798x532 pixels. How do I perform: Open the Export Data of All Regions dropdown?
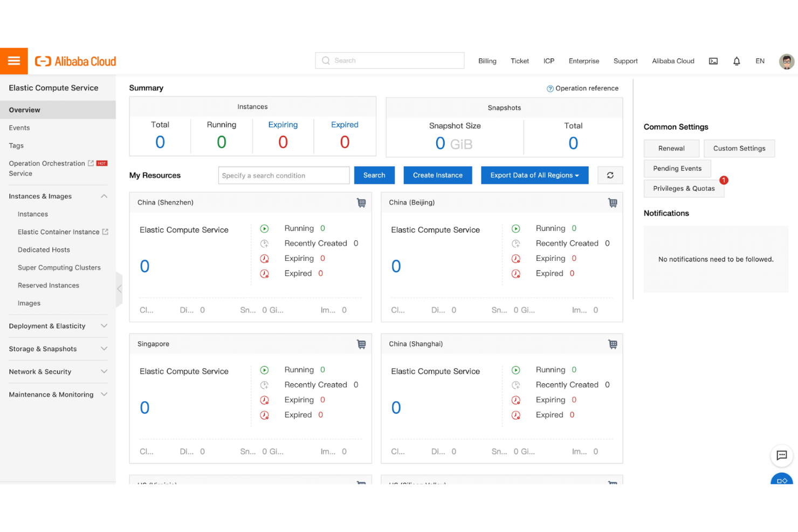534,175
